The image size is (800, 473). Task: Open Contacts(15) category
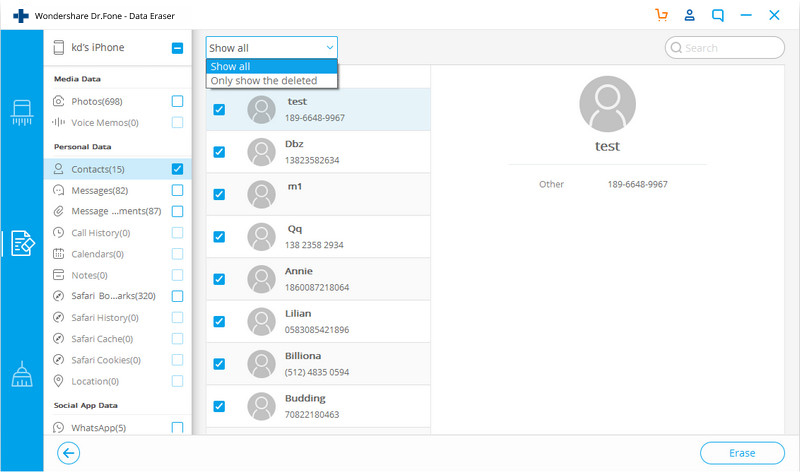click(118, 169)
